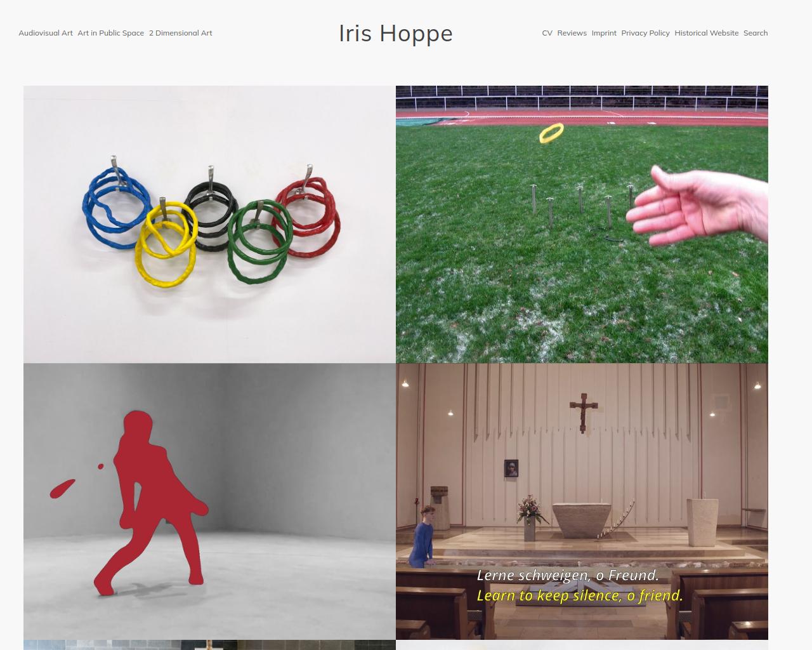This screenshot has height=650, width=812.
Task: Open the Privacy Policy link
Action: [x=645, y=33]
